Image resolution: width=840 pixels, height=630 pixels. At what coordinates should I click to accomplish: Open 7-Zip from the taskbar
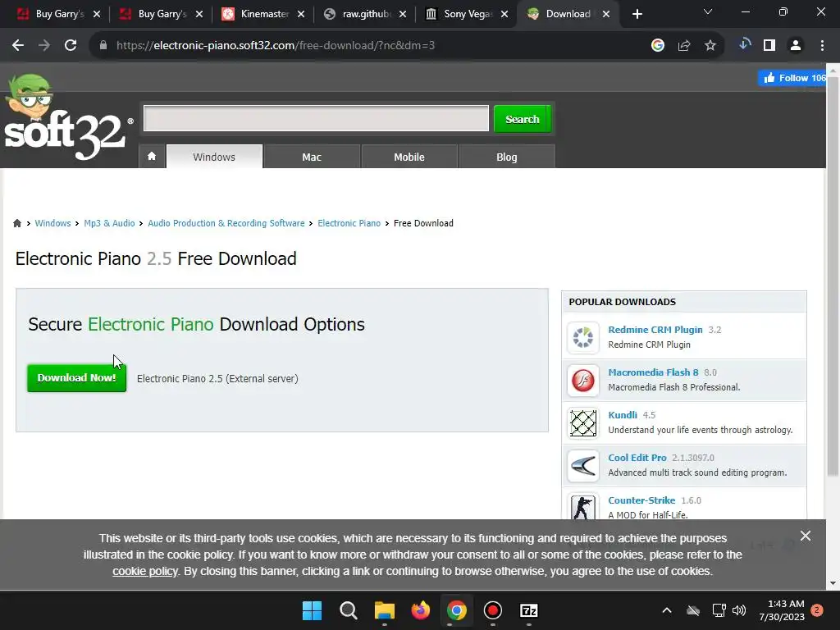[x=529, y=610]
